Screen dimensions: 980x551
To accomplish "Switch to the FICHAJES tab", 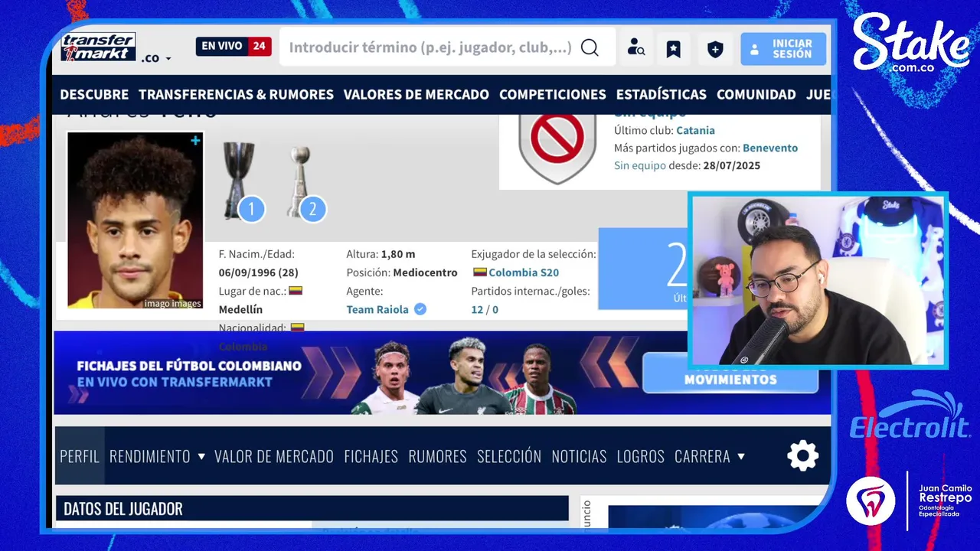I will pos(371,456).
